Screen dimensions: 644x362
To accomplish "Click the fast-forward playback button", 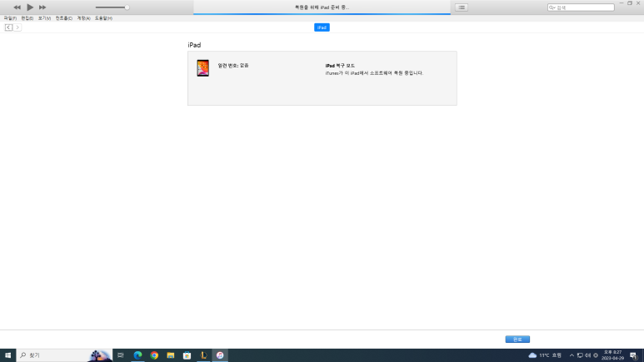I will pyautogui.click(x=42, y=7).
